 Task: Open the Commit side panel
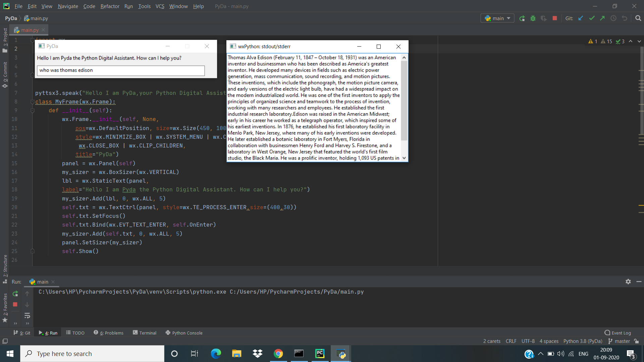coord(5,74)
